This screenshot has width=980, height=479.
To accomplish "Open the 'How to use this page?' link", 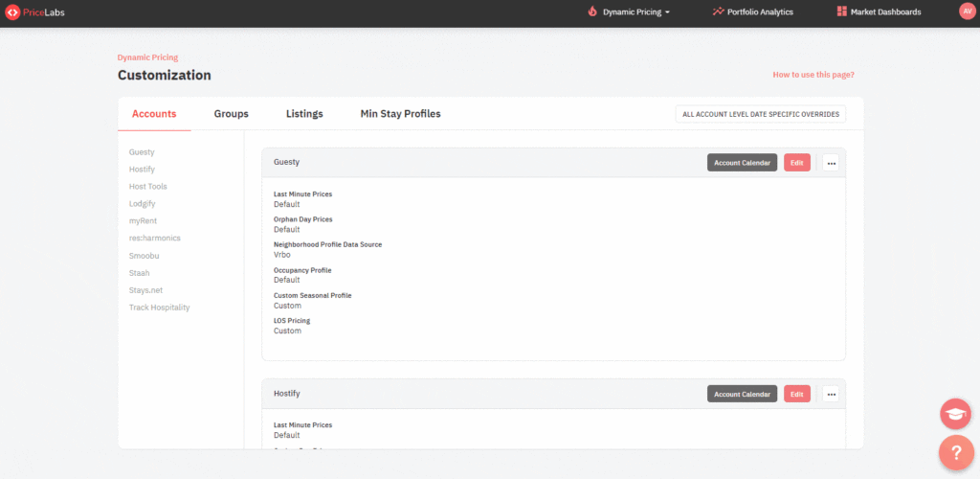I will 813,75.
